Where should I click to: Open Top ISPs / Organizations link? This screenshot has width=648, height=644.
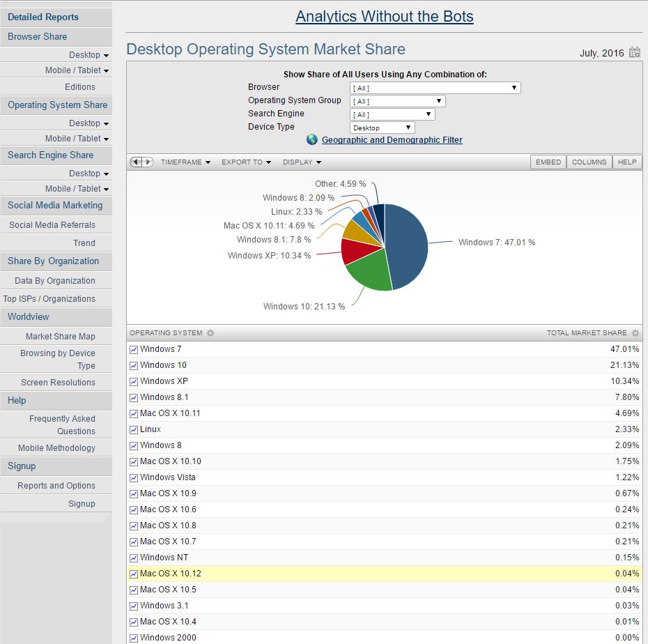(49, 299)
